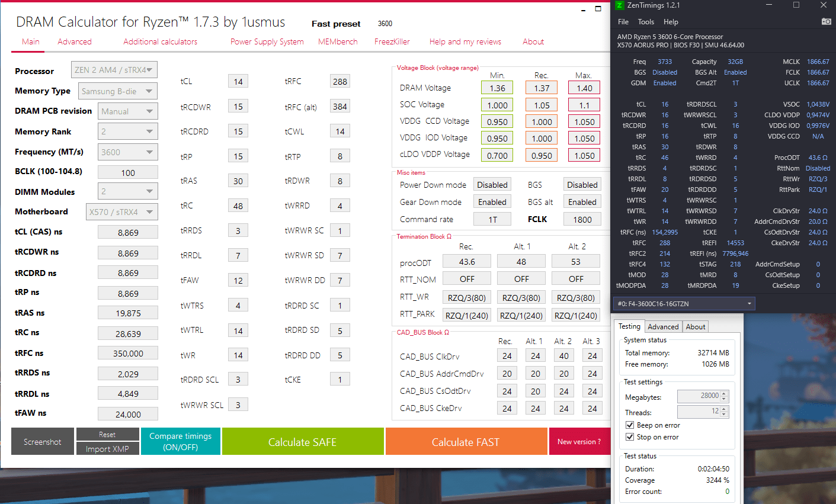
Task: Click the Import XMP button
Action: tap(107, 449)
